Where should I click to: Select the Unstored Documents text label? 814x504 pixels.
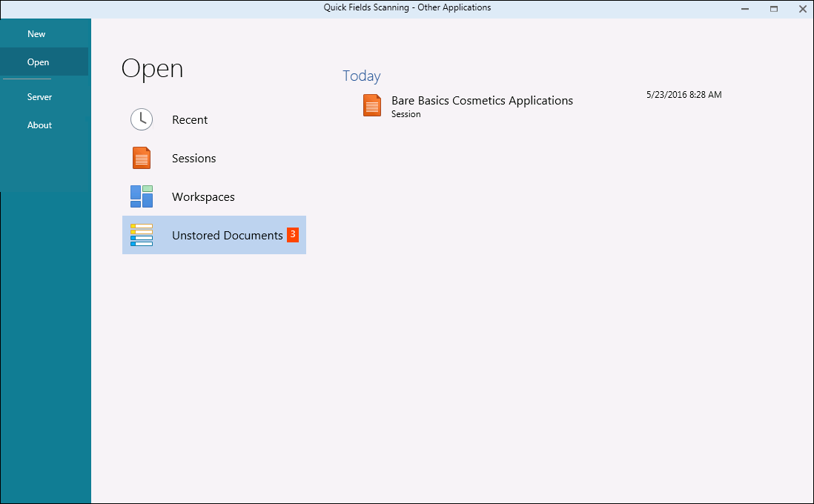point(227,236)
